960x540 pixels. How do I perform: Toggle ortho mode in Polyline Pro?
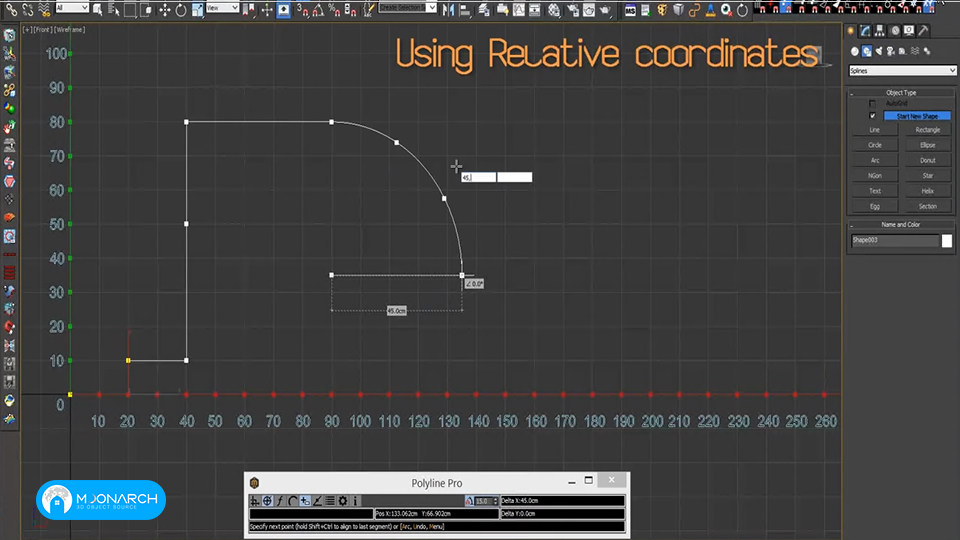255,501
